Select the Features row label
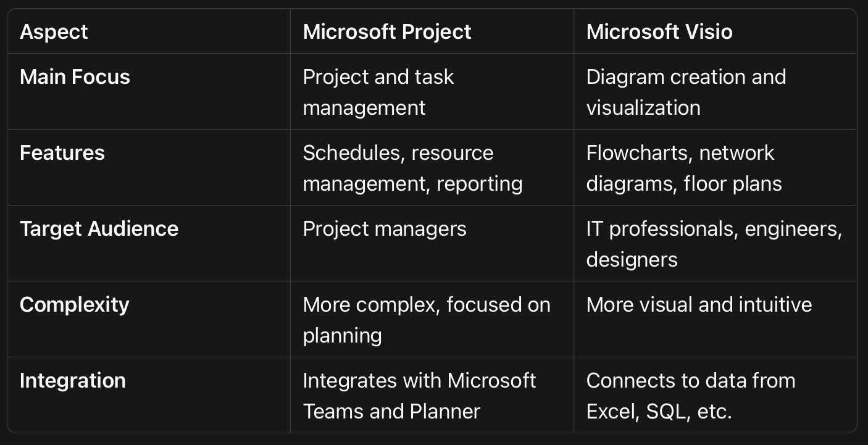 [x=62, y=153]
